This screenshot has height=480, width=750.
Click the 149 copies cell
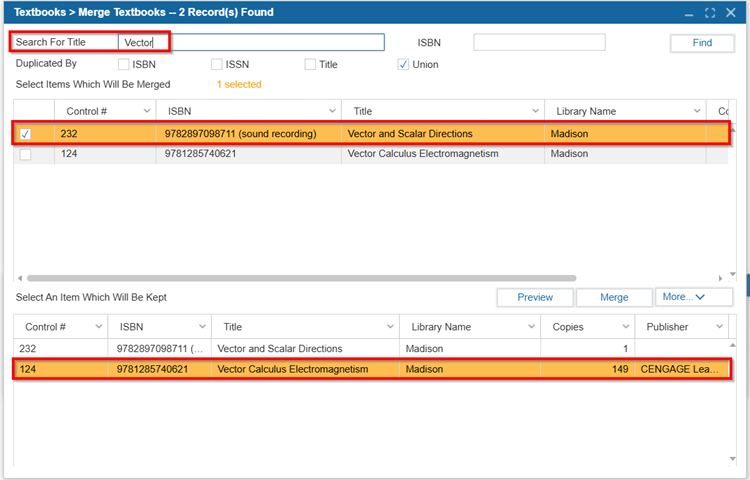pos(620,369)
